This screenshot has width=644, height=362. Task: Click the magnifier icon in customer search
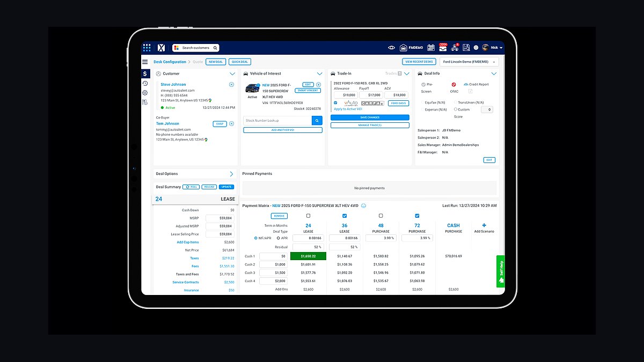[215, 48]
